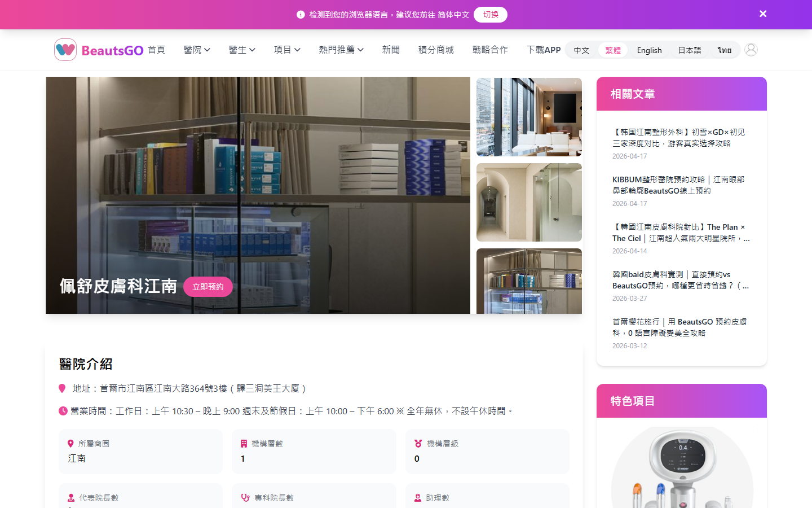Expand the 項目 dropdown menu

(287, 50)
